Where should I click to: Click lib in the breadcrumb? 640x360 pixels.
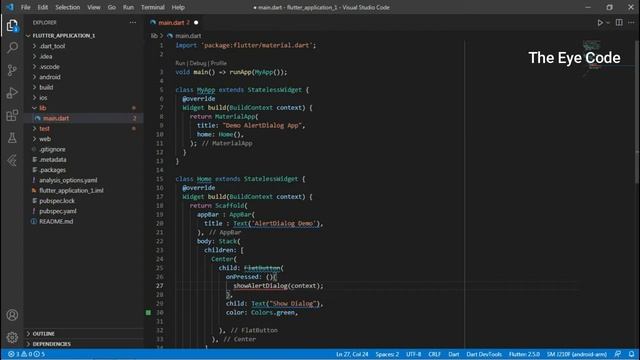pyautogui.click(x=154, y=36)
